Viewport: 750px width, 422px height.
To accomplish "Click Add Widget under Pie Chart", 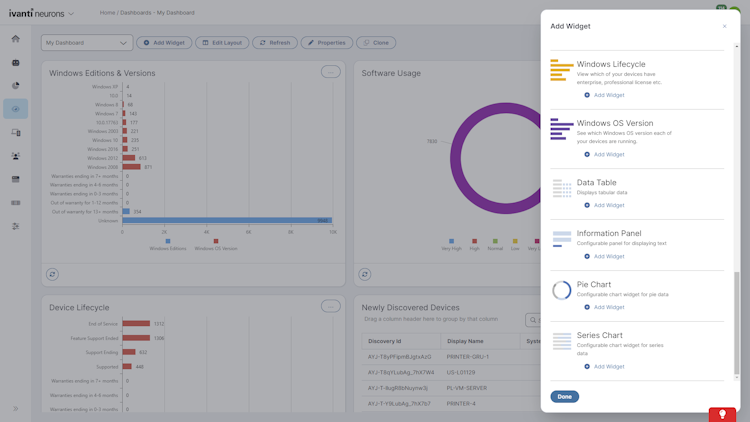I will (604, 307).
